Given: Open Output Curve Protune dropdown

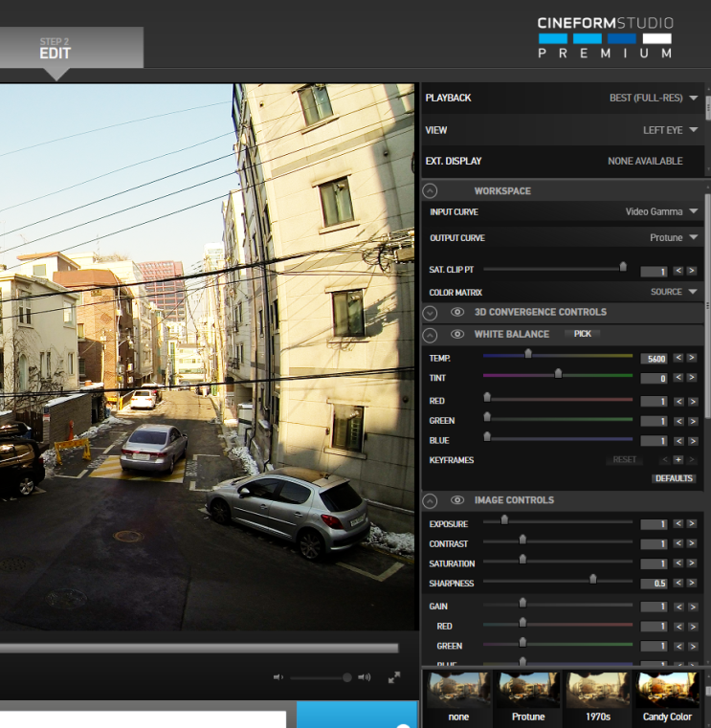Looking at the screenshot, I should click(674, 237).
